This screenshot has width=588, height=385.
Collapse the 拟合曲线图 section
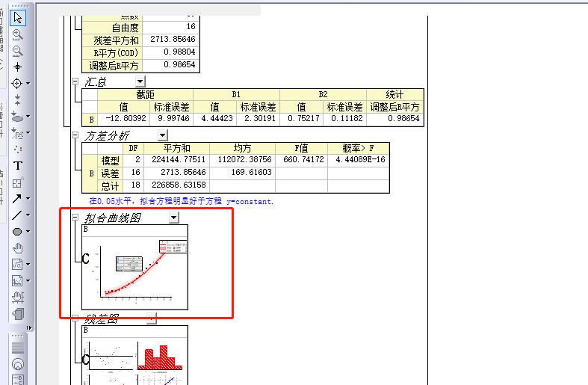(75, 218)
